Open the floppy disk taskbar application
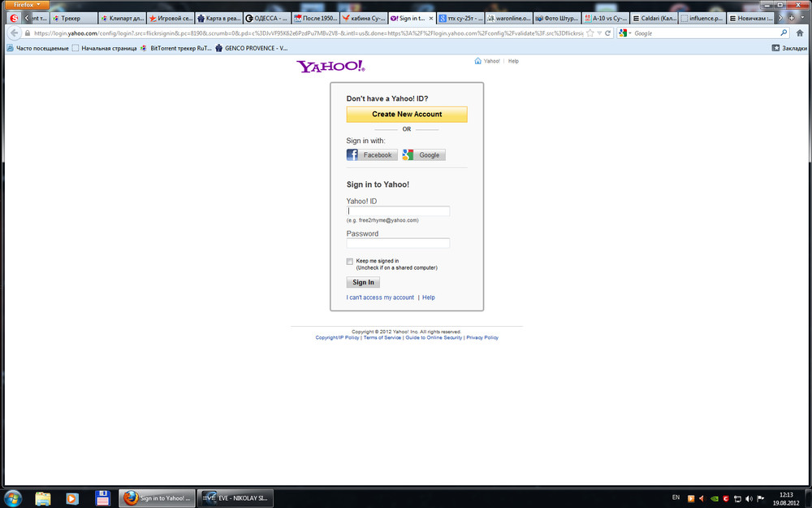Screen dimensions: 812x508 point(102,499)
